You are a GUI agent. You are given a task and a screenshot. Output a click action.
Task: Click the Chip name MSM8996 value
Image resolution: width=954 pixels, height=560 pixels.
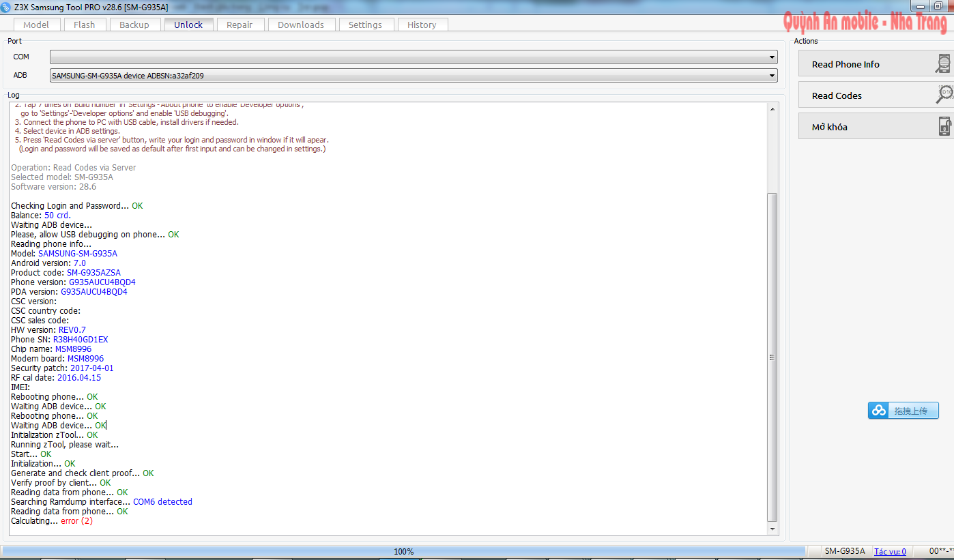pos(73,349)
